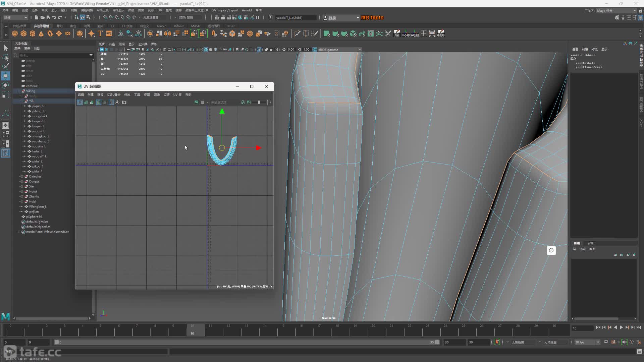Open the 网格工具 menu
The height and width of the screenshot is (362, 644).
pyautogui.click(x=103, y=10)
